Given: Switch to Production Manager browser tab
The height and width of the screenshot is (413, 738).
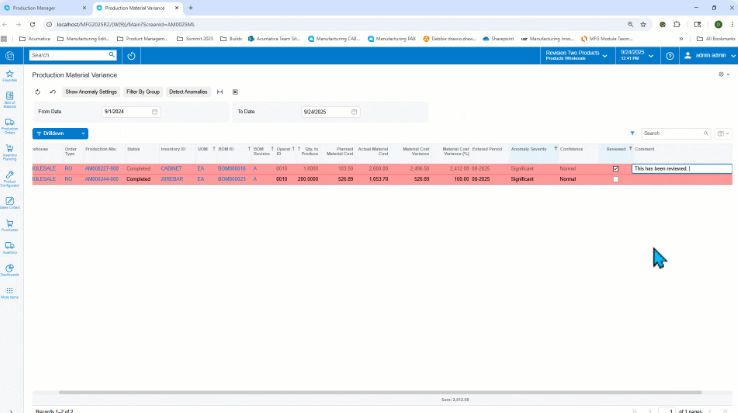Looking at the screenshot, I should [x=45, y=8].
